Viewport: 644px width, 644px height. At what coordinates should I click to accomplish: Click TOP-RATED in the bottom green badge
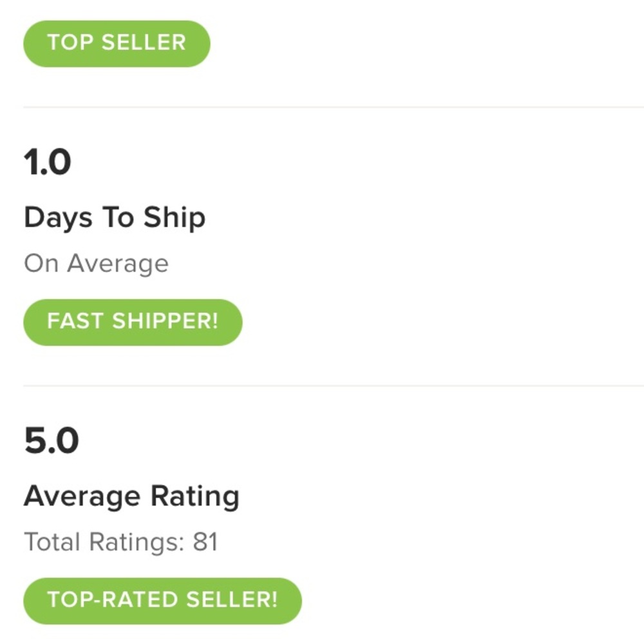pos(113,600)
